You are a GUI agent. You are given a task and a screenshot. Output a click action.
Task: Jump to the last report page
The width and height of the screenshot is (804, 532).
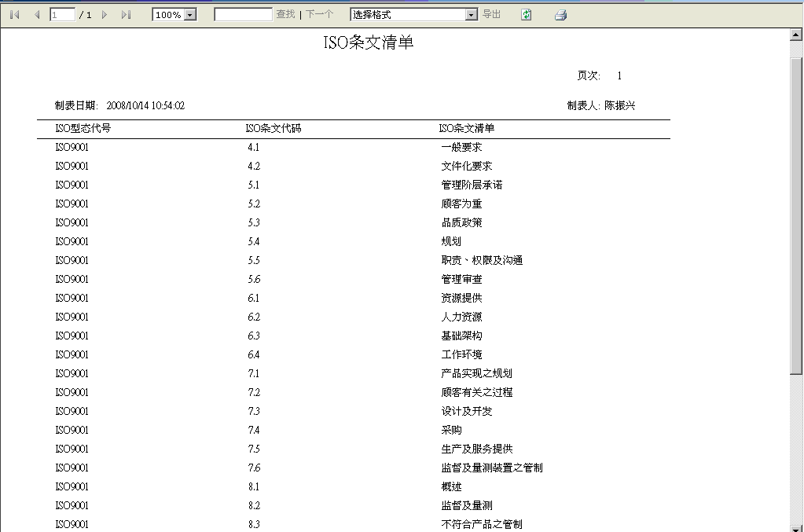click(126, 15)
